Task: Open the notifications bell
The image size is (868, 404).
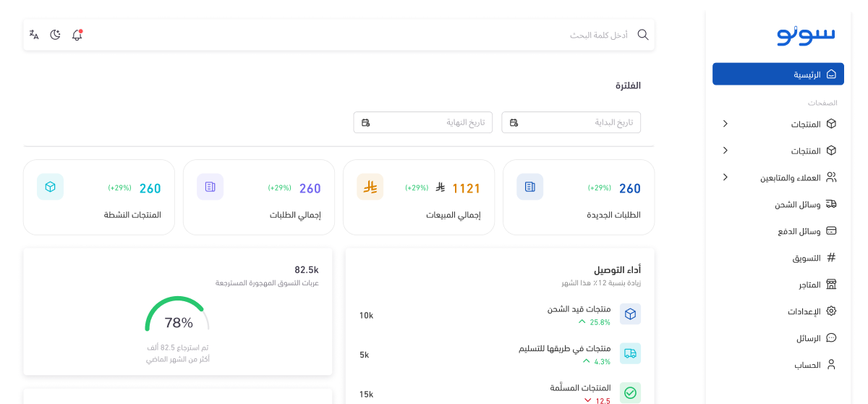Action: (x=77, y=35)
